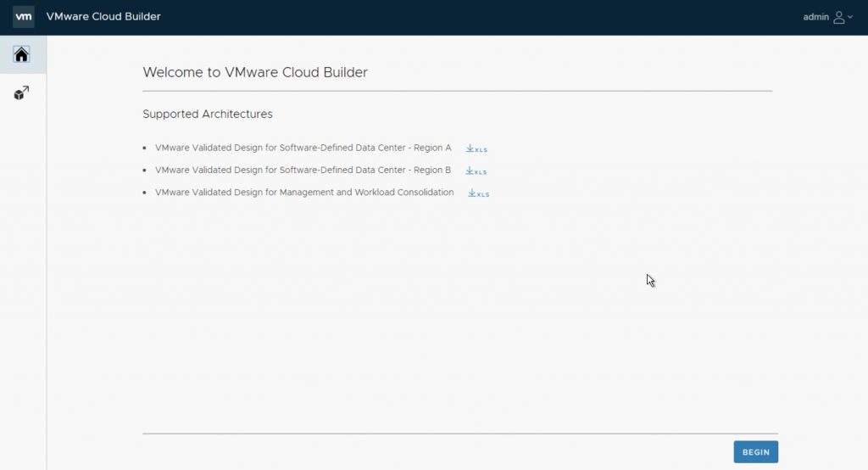The image size is (868, 470).
Task: Select the VMware Cloud Builder header title
Action: [x=103, y=17]
